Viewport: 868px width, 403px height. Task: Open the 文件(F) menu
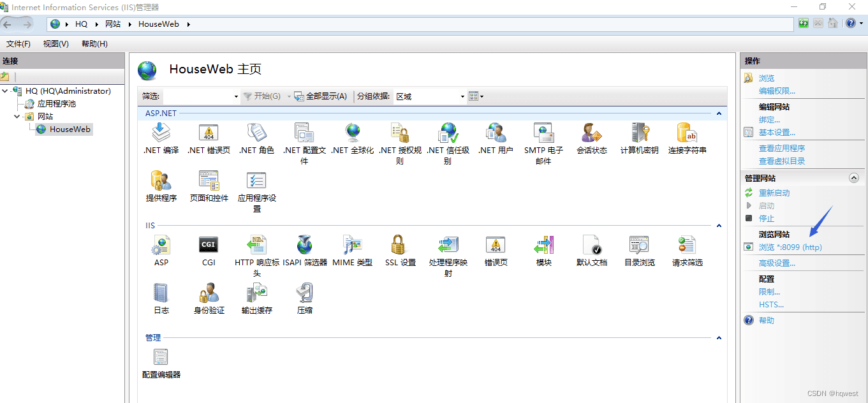(18, 44)
